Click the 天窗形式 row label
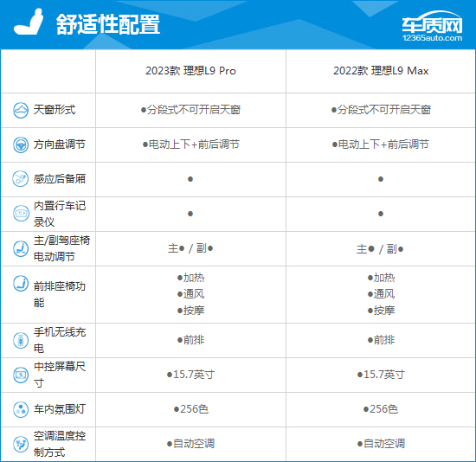 point(54,110)
